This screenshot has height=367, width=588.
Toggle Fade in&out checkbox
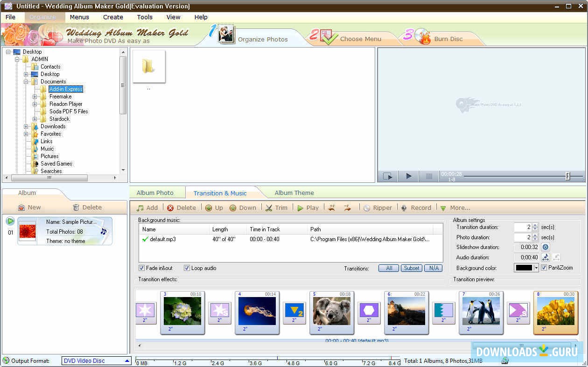[x=141, y=268]
